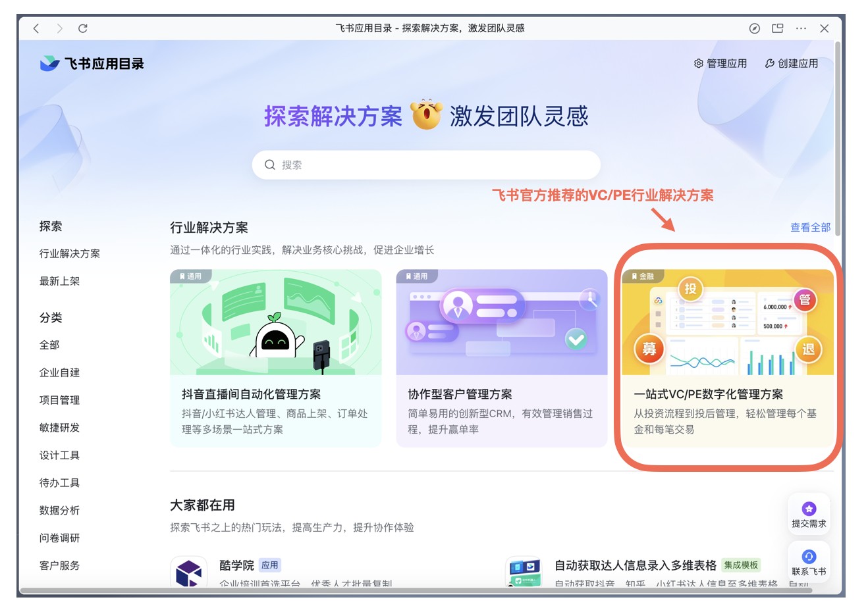The image size is (868, 612).
Task: Click the browser back arrow icon
Action: tap(36, 28)
